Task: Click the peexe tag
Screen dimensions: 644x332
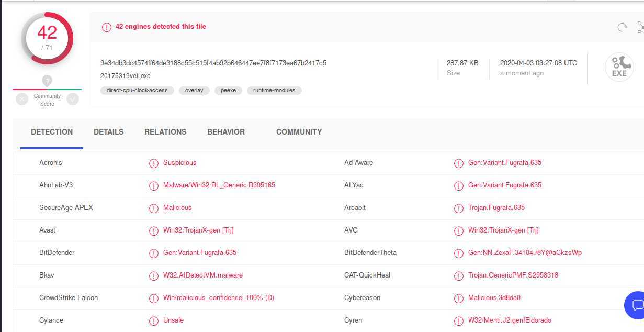Action: (228, 91)
